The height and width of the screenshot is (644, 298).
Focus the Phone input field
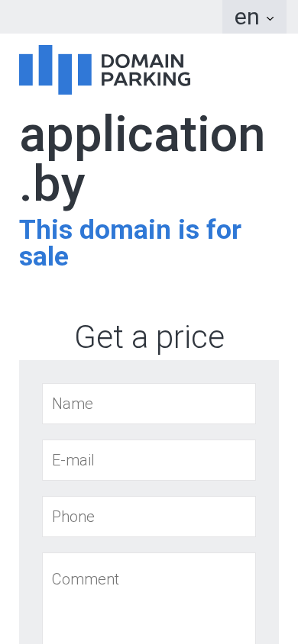click(x=149, y=517)
